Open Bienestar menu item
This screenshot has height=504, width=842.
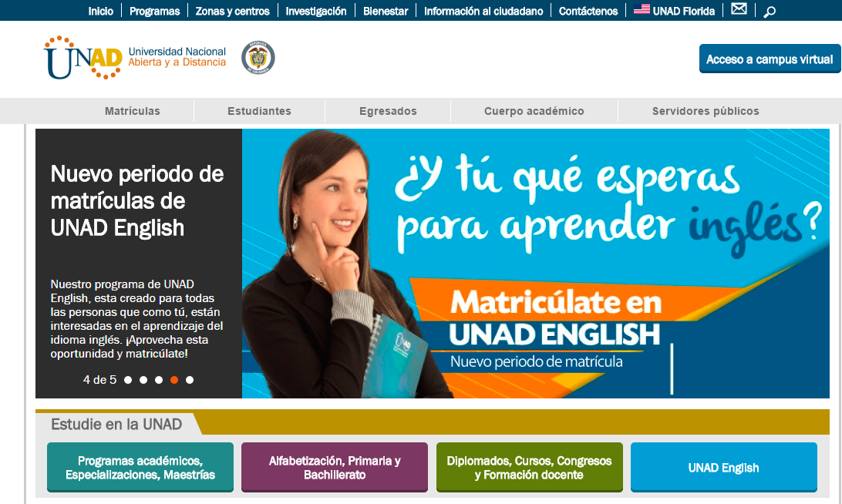click(x=386, y=11)
